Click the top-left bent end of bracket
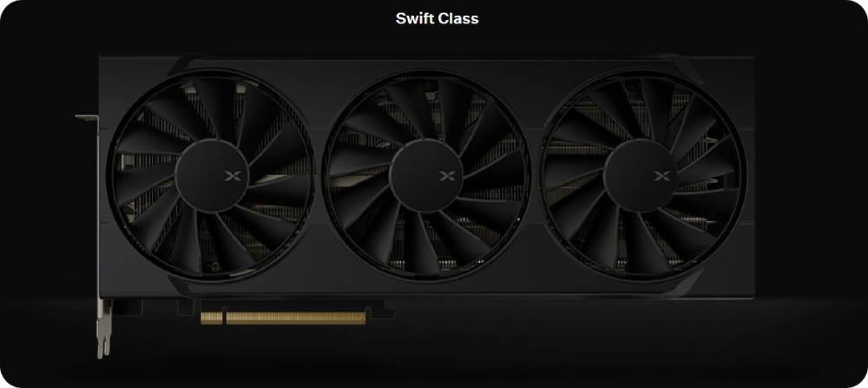 (86, 117)
